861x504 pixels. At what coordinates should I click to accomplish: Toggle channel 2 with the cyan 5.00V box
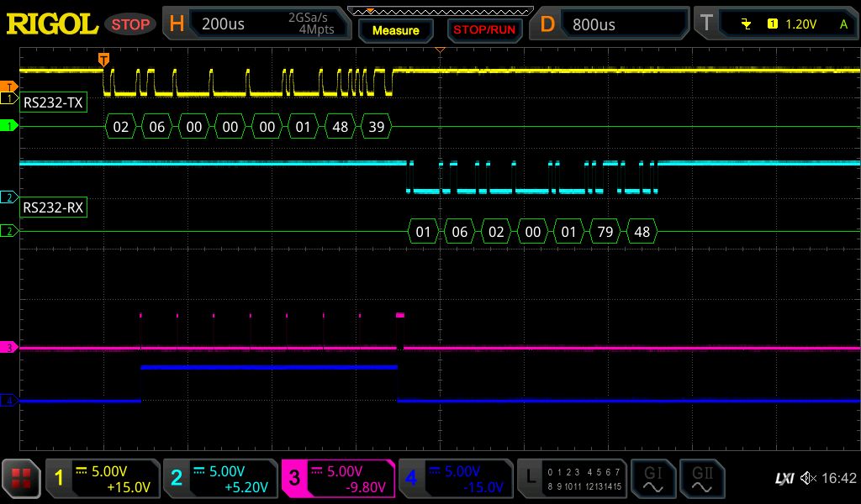[x=220, y=478]
